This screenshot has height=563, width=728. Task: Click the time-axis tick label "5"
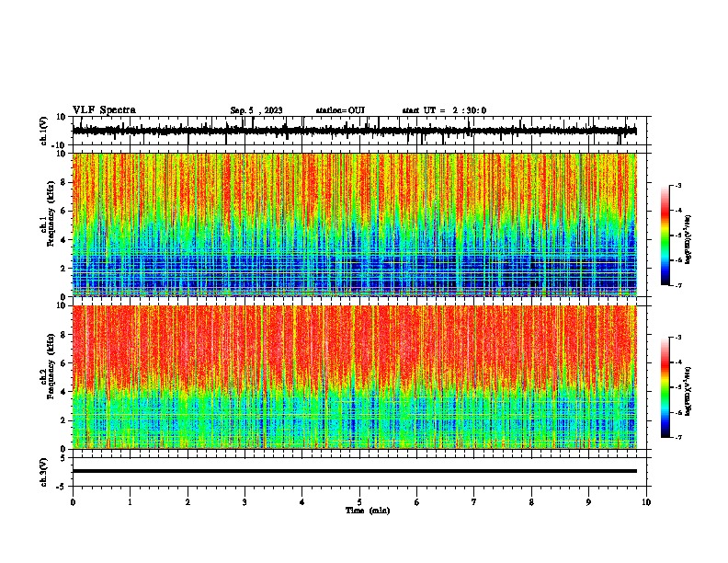pos(359,502)
